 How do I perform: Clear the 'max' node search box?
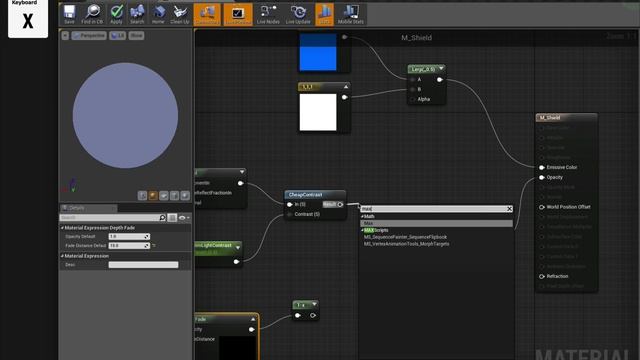[x=509, y=209]
